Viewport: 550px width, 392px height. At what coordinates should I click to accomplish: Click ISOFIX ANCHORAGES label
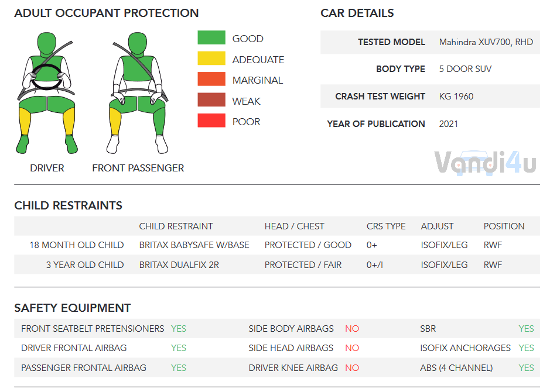(466, 348)
